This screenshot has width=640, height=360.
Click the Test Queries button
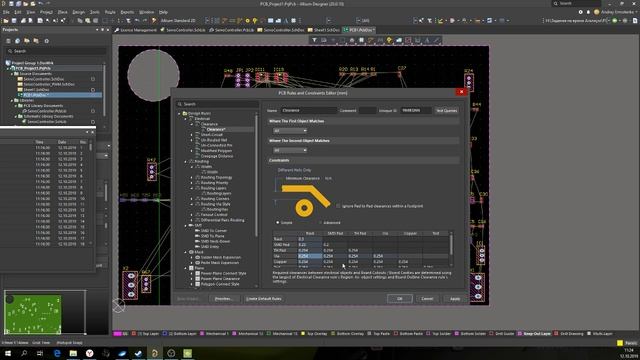[x=446, y=111]
